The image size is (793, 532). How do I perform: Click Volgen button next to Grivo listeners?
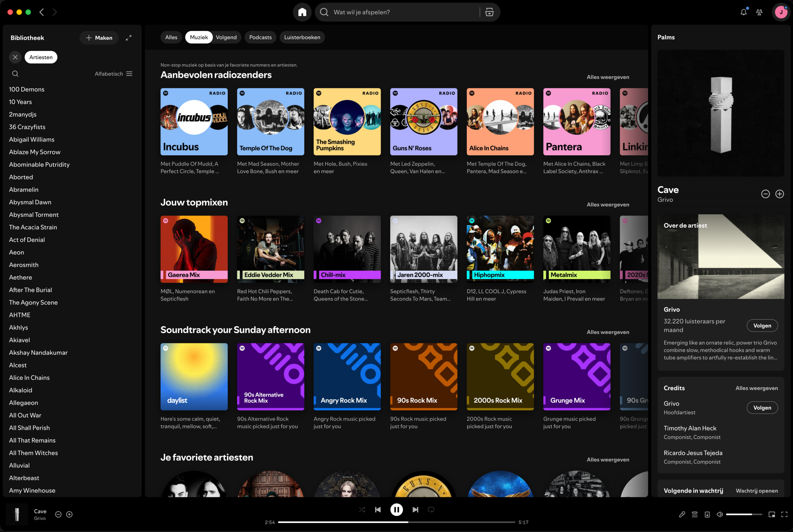(762, 325)
